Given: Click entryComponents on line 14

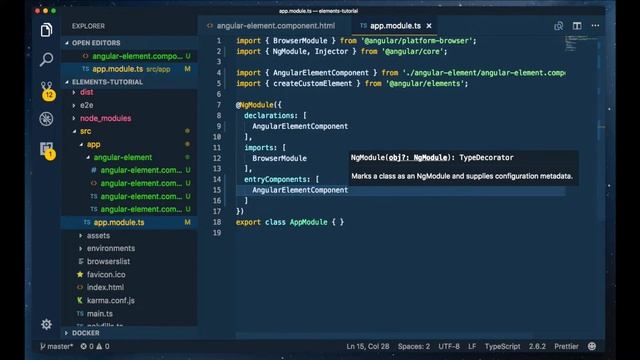Looking at the screenshot, I should (x=277, y=179).
